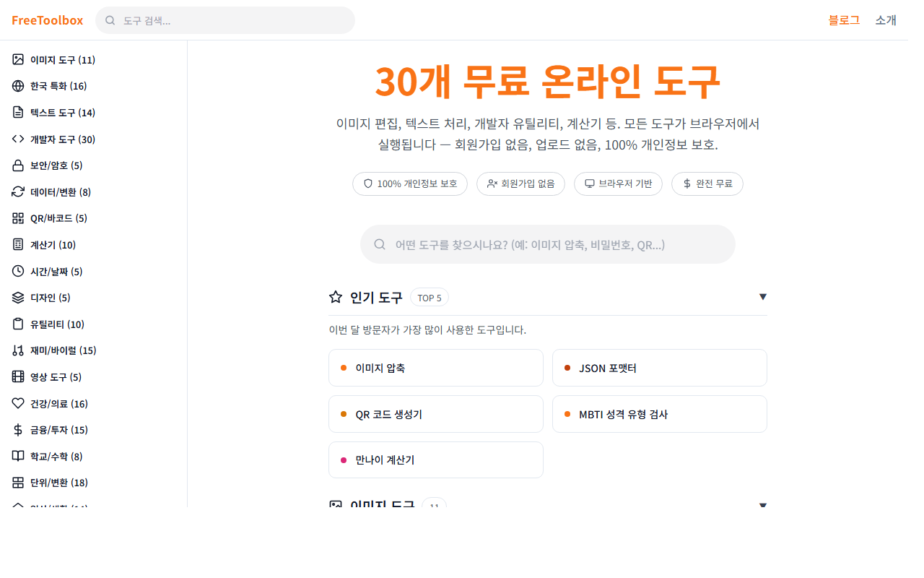Open the 건강/의료 heart icon category

coord(17,403)
